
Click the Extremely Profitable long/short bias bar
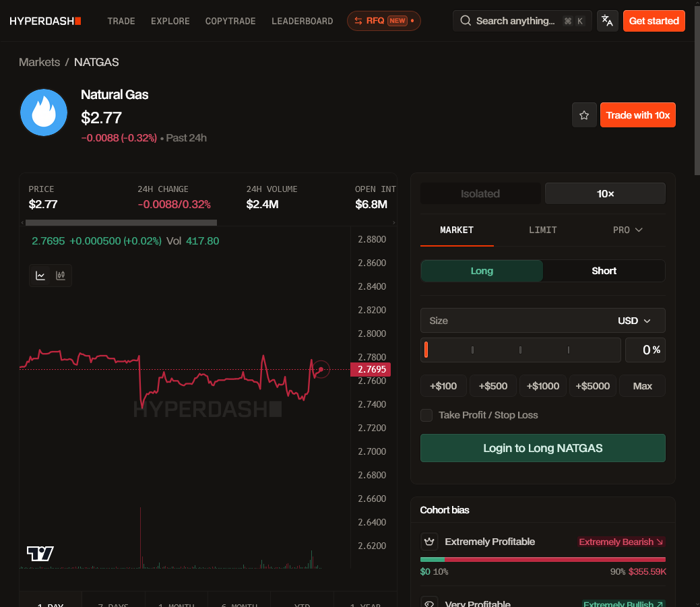click(543, 560)
